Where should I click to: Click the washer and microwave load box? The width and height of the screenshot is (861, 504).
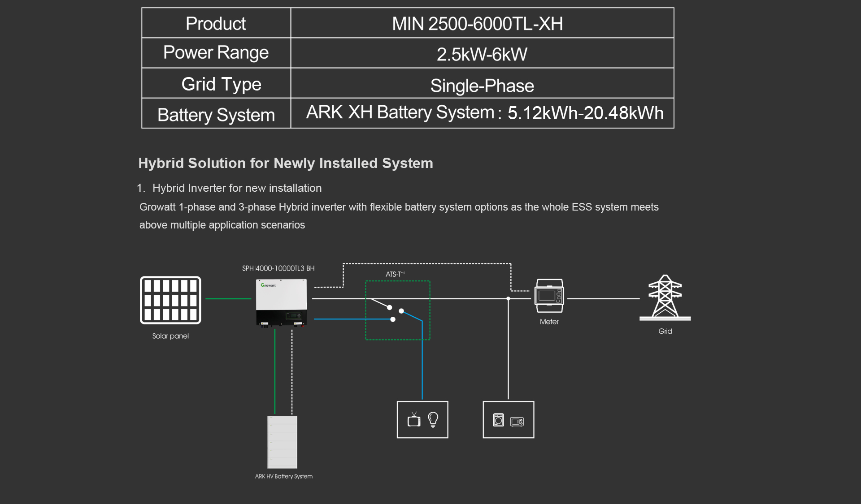click(509, 420)
